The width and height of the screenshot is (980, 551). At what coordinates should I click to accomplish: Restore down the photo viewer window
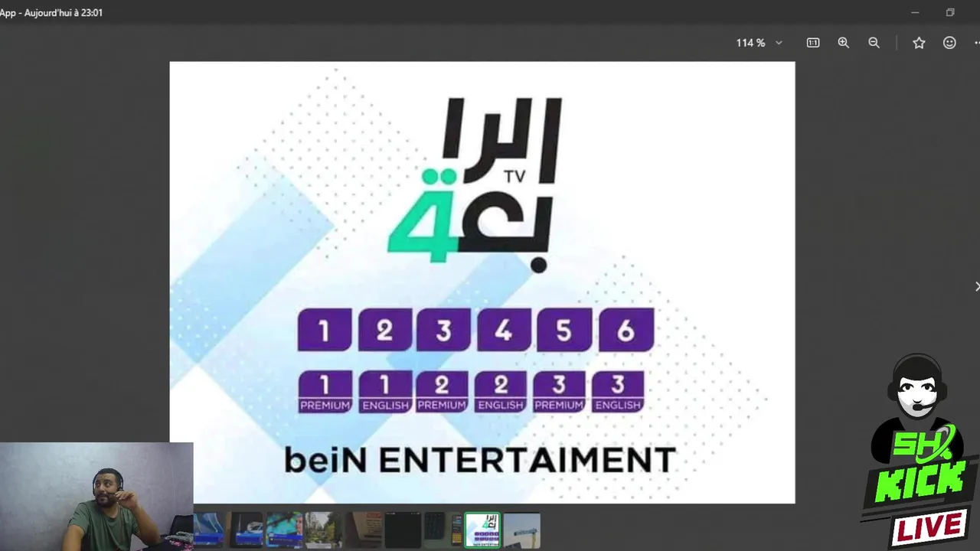(950, 12)
